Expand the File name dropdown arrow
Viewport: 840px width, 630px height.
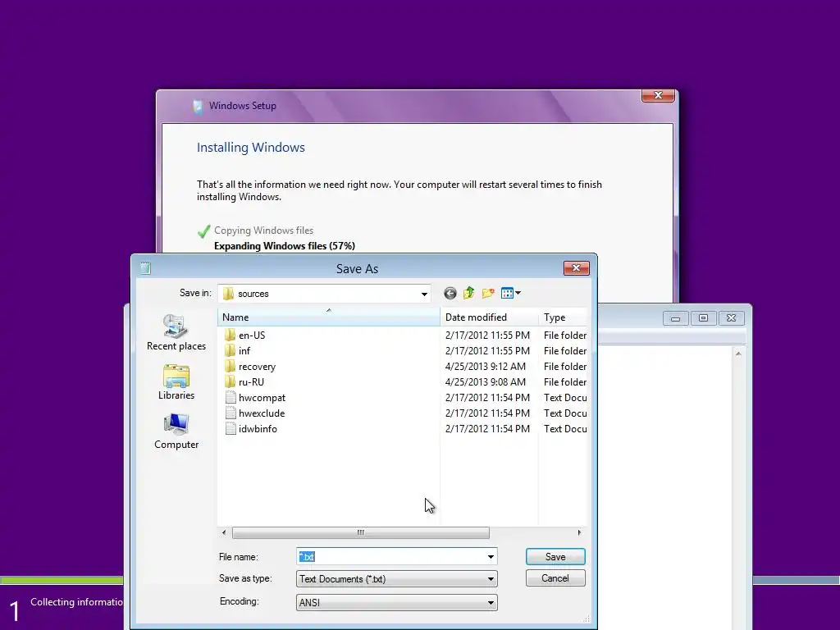pyautogui.click(x=491, y=557)
